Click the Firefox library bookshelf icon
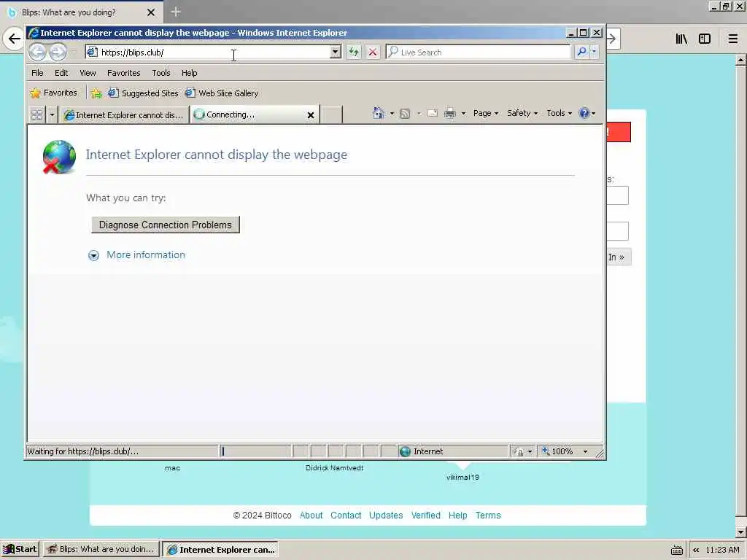Viewport: 747px width, 560px height. 682,39
